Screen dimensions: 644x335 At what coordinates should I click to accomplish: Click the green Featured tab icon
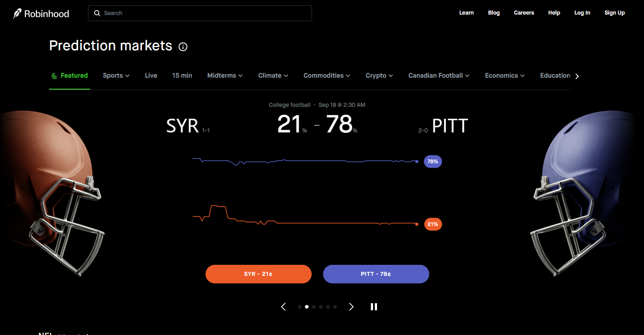[x=54, y=76]
